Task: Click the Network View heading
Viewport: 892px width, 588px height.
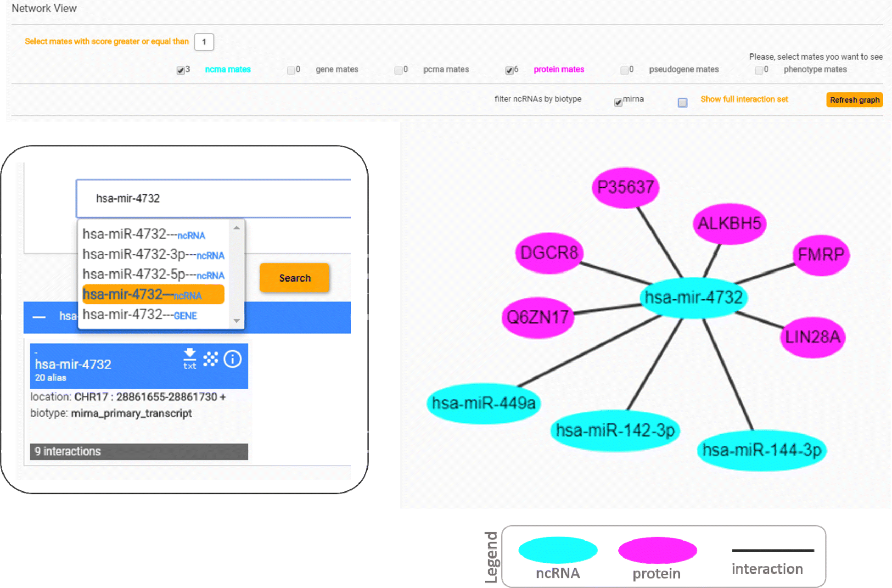Action: pos(44,8)
